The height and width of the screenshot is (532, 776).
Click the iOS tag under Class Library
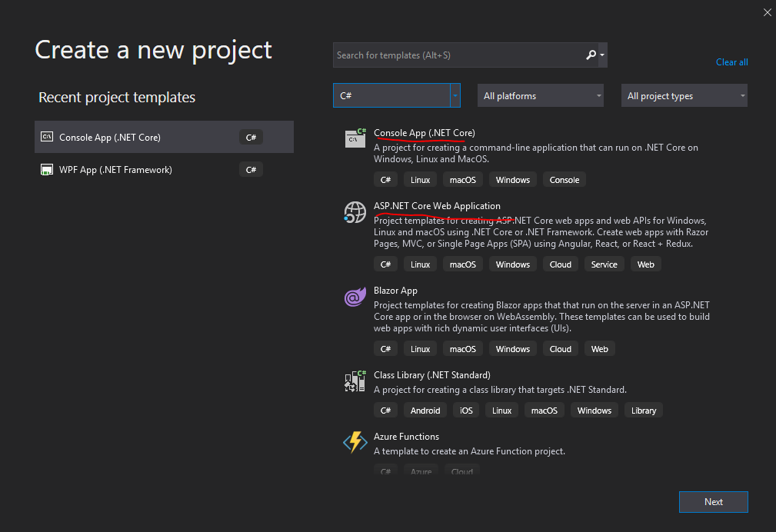click(x=466, y=411)
